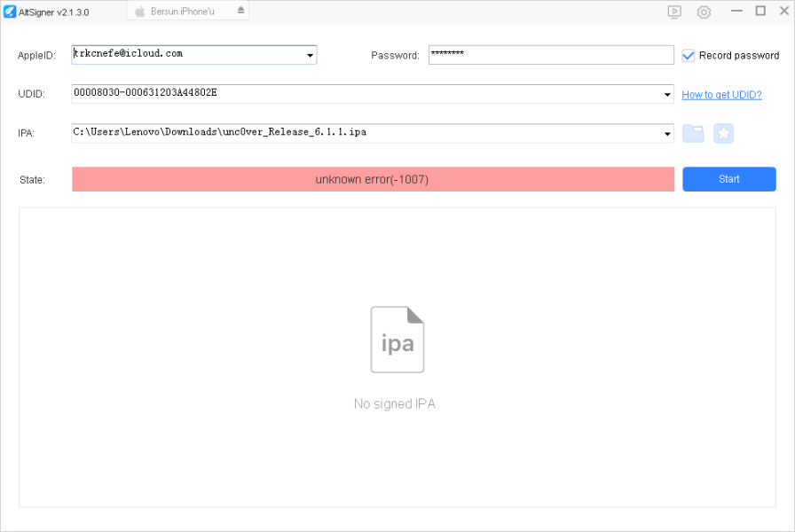Click the eject icon beside the device name
Viewport: 795px width, 532px height.
coord(240,11)
